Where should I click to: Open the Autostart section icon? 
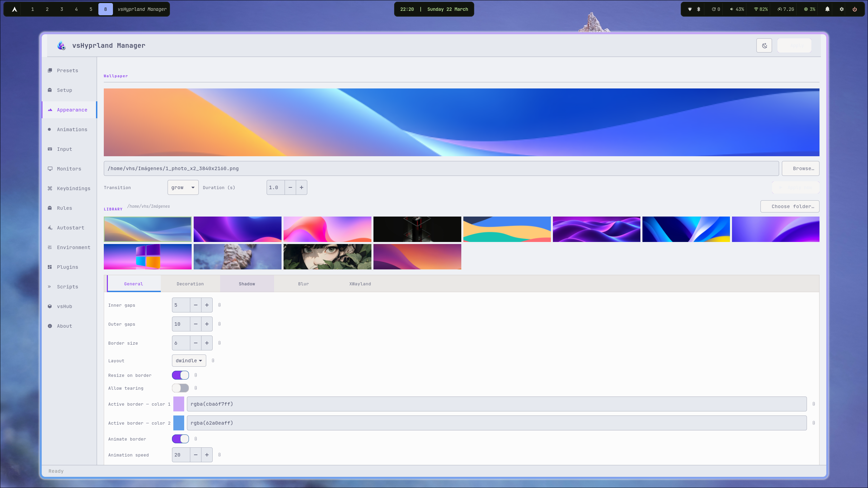point(49,227)
